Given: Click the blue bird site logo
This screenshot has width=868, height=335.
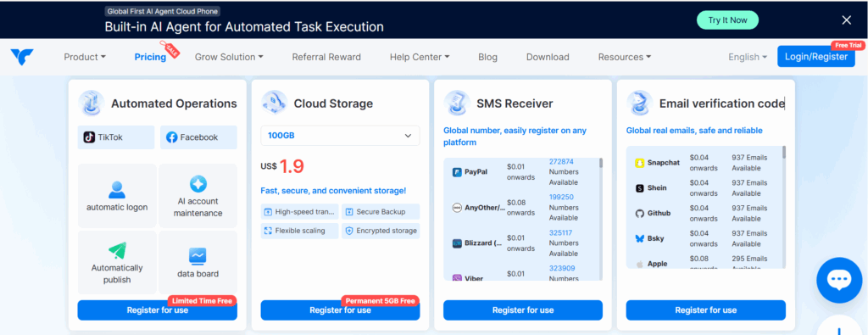Looking at the screenshot, I should (x=22, y=57).
